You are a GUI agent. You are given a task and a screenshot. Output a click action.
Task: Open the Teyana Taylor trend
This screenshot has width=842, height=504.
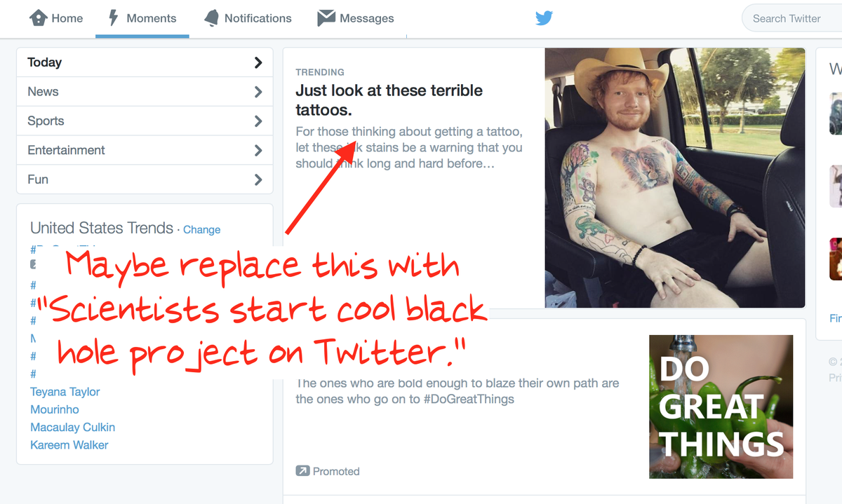pos(65,392)
